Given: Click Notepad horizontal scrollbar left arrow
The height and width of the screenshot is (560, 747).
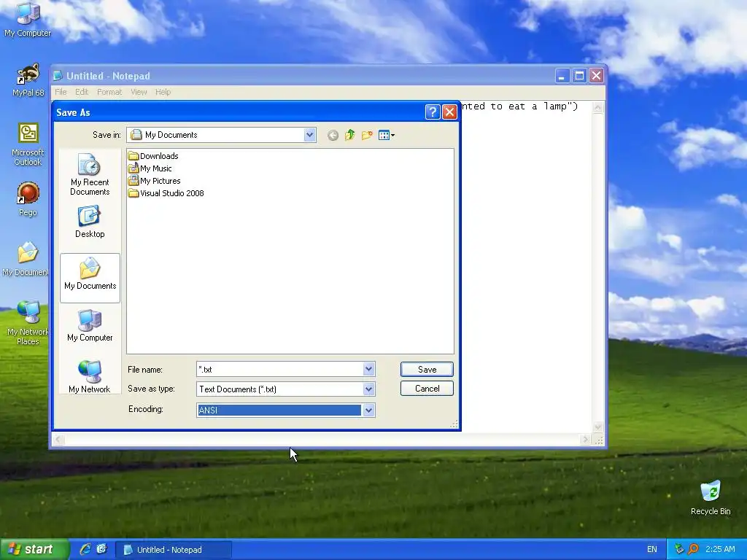Looking at the screenshot, I should coord(58,440).
